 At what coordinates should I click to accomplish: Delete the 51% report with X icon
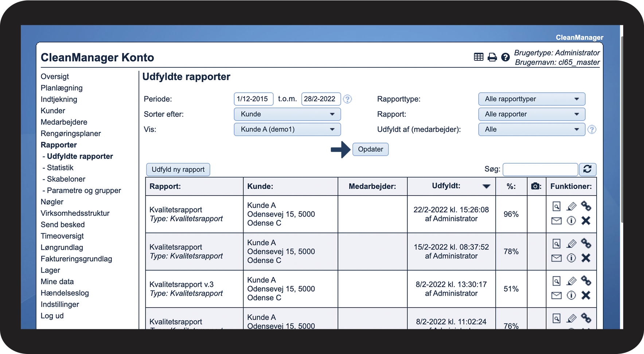point(586,295)
